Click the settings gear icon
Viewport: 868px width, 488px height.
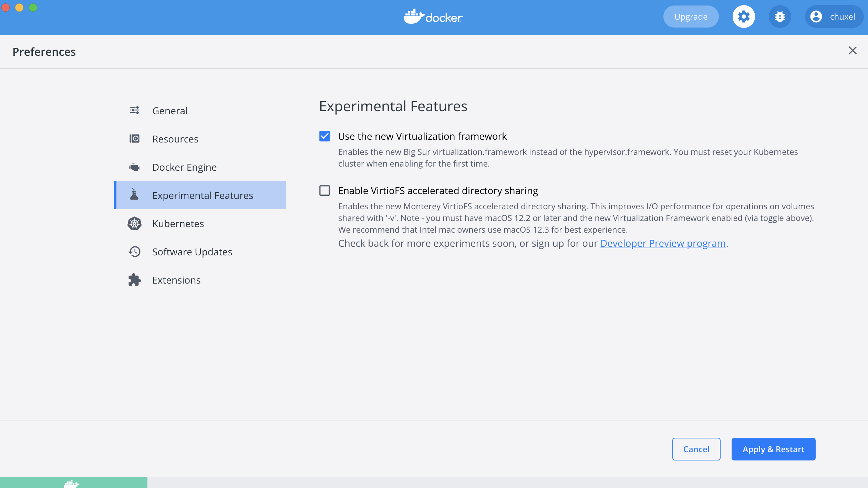pyautogui.click(x=744, y=17)
